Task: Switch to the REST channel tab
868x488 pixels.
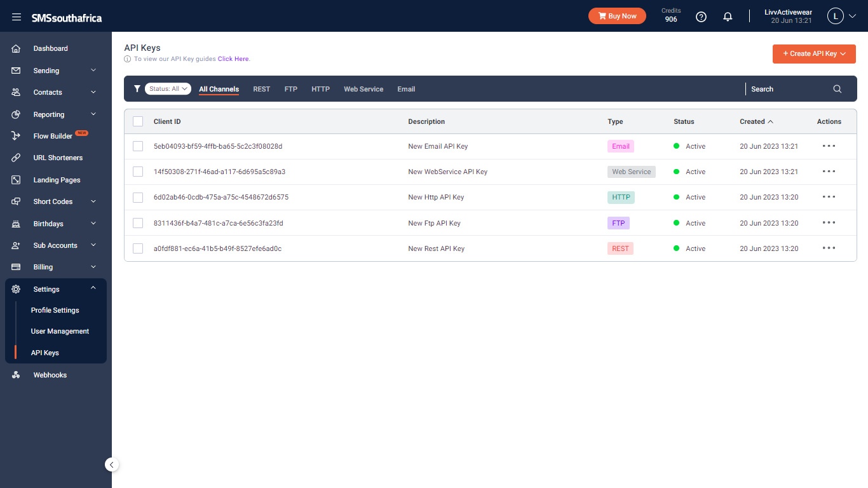Action: (261, 89)
